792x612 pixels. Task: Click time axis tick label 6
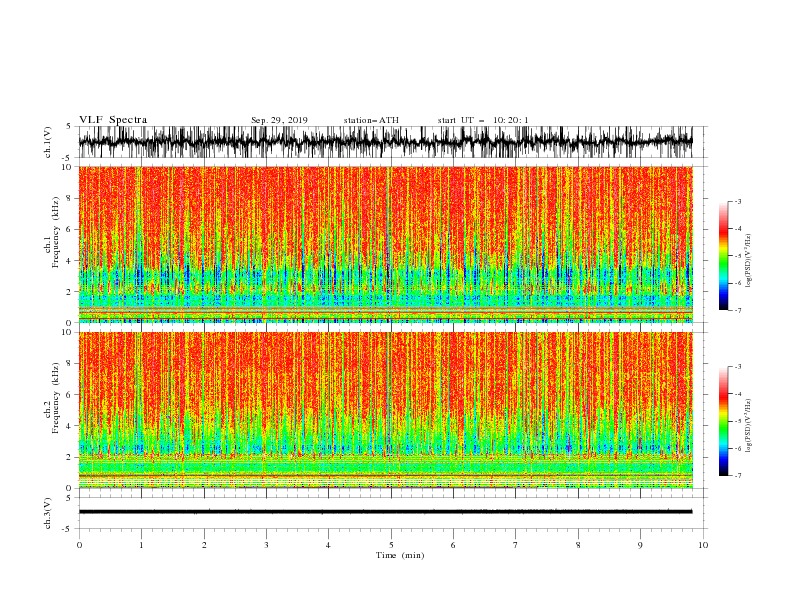pos(453,545)
